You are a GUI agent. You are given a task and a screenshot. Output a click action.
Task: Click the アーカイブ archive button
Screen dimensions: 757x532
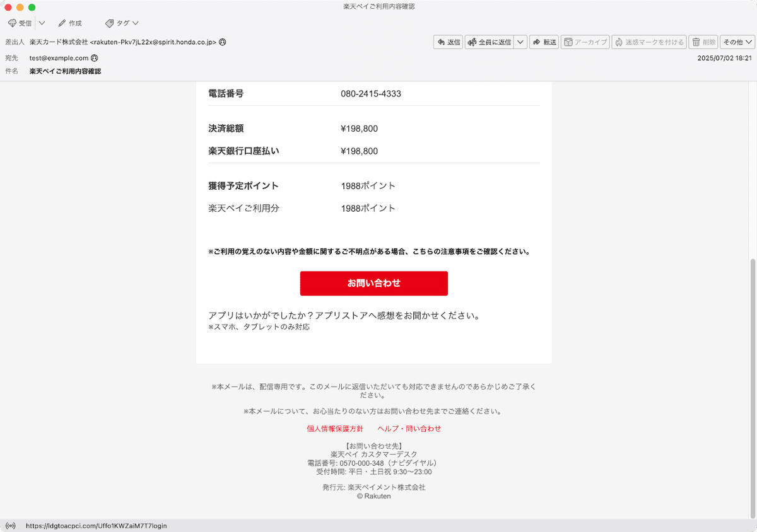585,42
